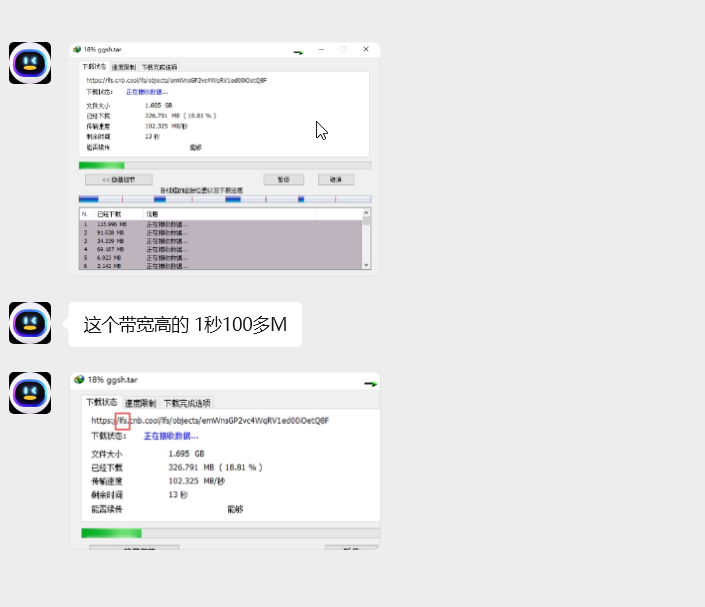The height and width of the screenshot is (607, 705).
Task: Click the scroll-up arrow of the connections list
Action: (365, 214)
